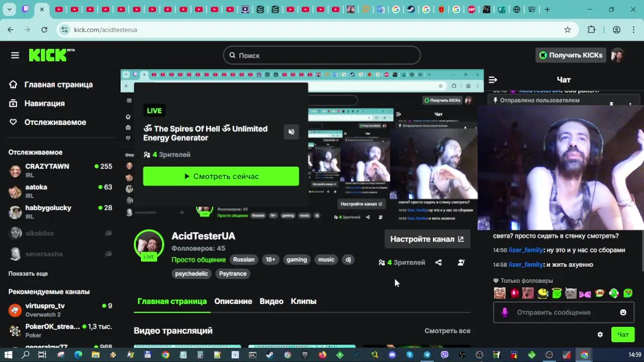Screen dimensions: 644x362
Task: Go back in browser history
Action: tap(11, 30)
